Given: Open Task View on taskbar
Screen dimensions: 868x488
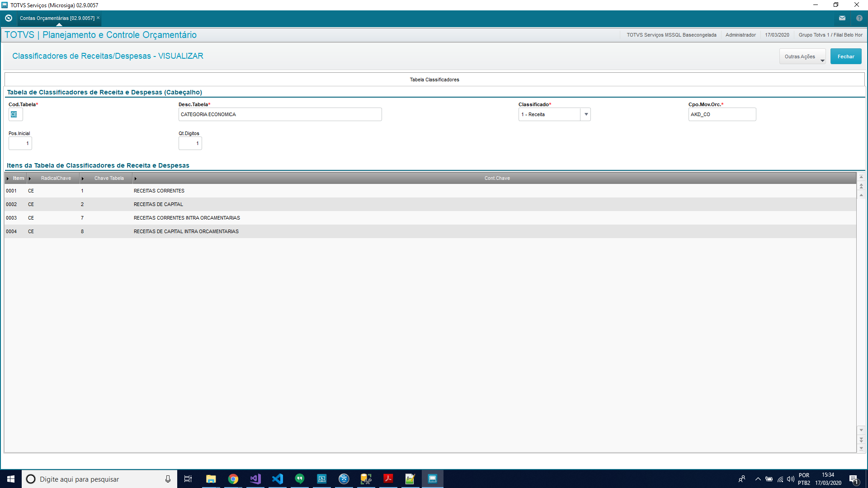Looking at the screenshot, I should (x=188, y=479).
